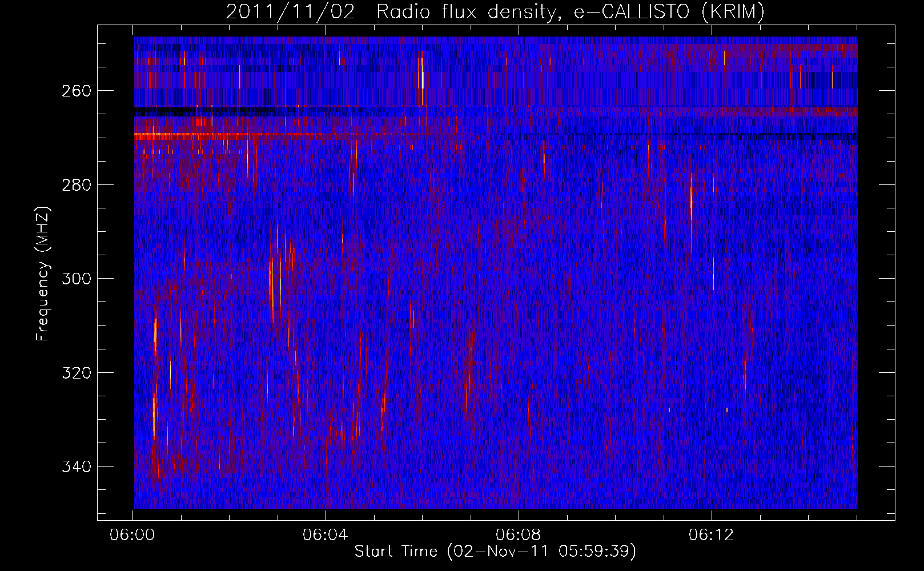Viewport: 924px width, 571px height.
Task: Click the 06:00 time tick label
Action: 132,535
